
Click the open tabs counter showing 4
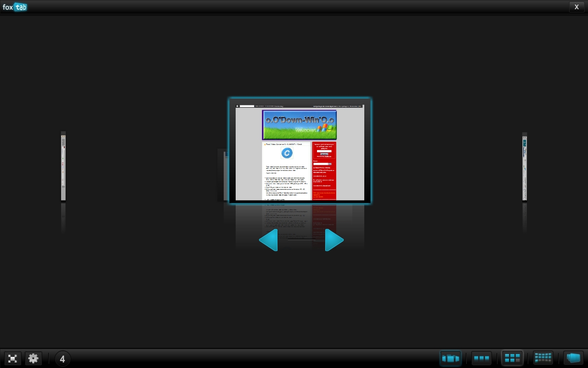[62, 359]
